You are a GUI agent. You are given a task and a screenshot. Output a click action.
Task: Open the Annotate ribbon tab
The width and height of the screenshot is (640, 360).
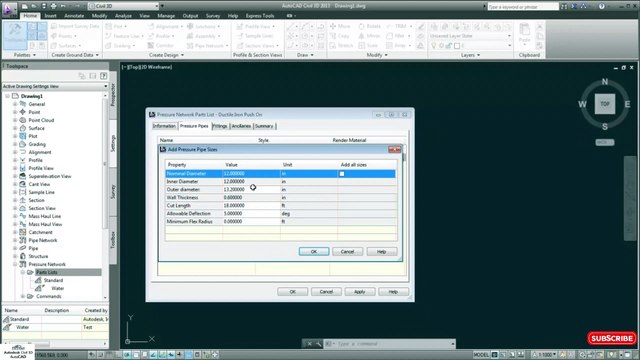(74, 16)
